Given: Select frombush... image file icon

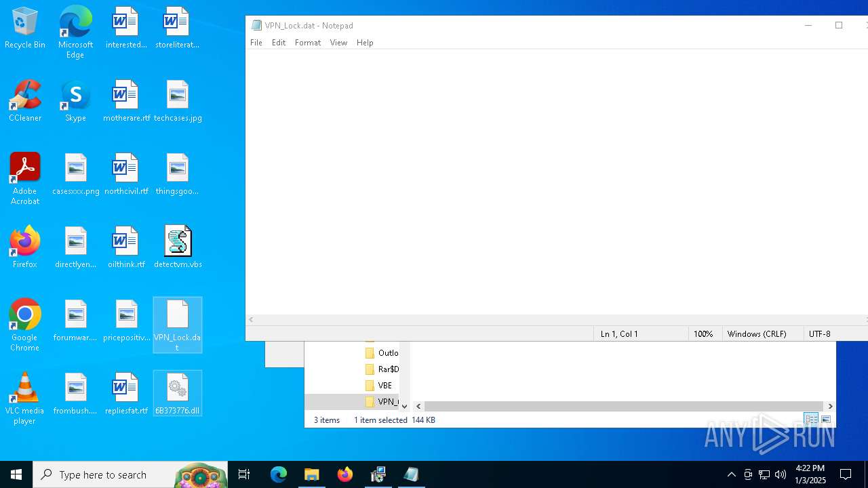Looking at the screenshot, I should click(75, 394).
